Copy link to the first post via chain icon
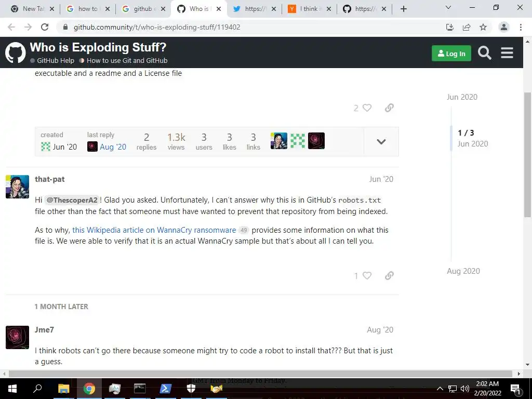The image size is (532, 399). tap(389, 108)
